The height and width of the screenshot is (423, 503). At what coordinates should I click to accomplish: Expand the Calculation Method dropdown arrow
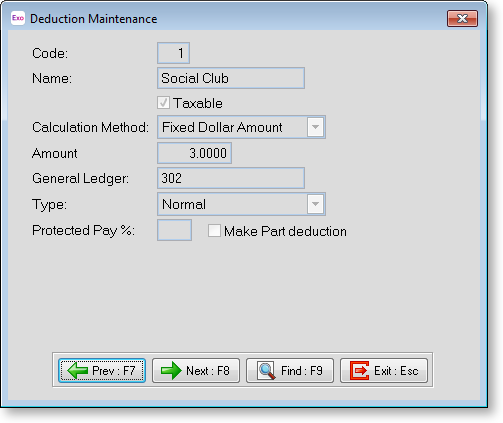315,127
